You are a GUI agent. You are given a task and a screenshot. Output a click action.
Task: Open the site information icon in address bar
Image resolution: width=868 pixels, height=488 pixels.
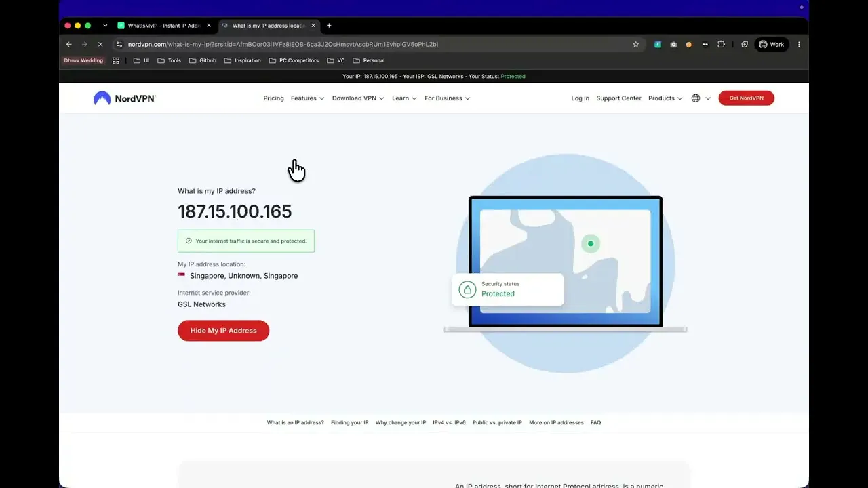coord(119,45)
